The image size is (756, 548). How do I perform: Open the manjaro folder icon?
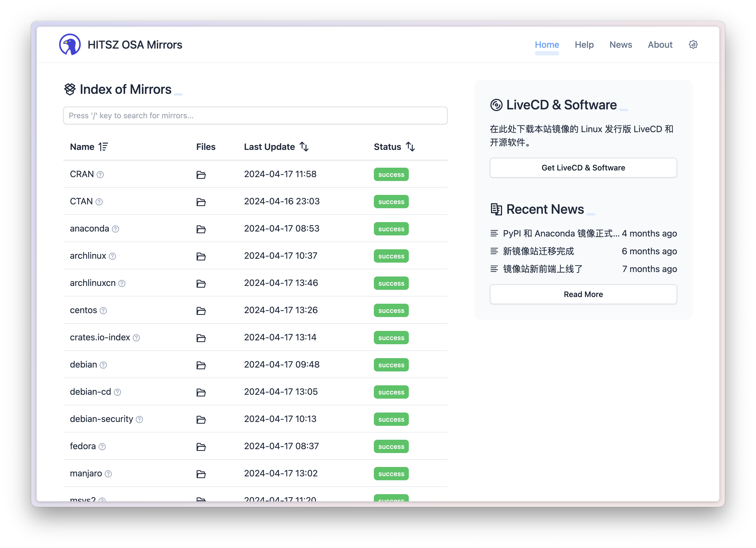(201, 474)
